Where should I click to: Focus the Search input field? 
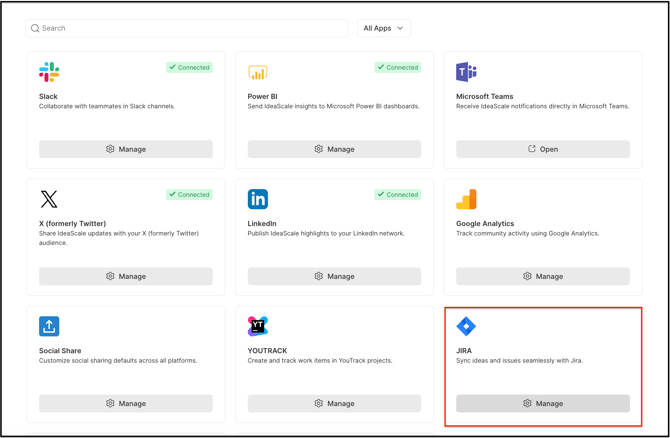pyautogui.click(x=190, y=28)
